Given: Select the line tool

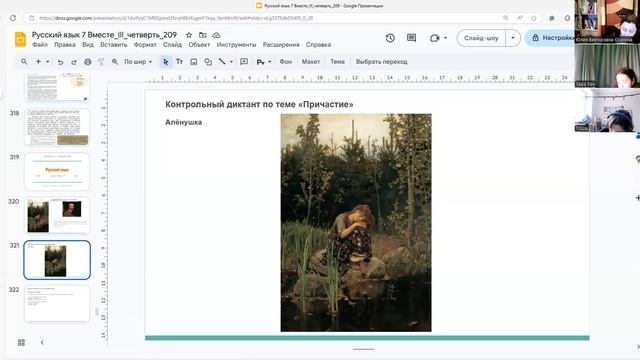Looking at the screenshot, I should pyautogui.click(x=222, y=62).
